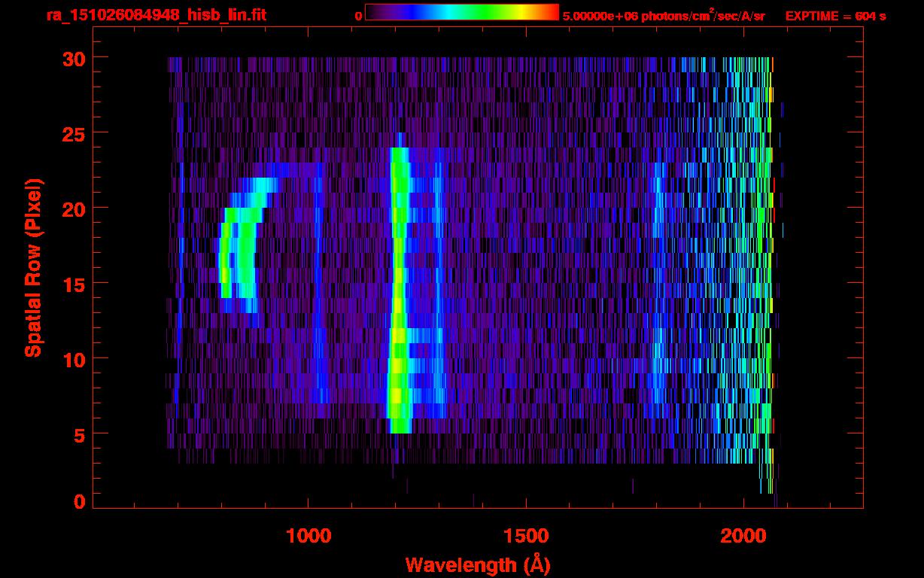Click the Spatial Row (Pixel) axis title
Screen dimensions: 924x578
point(33,267)
